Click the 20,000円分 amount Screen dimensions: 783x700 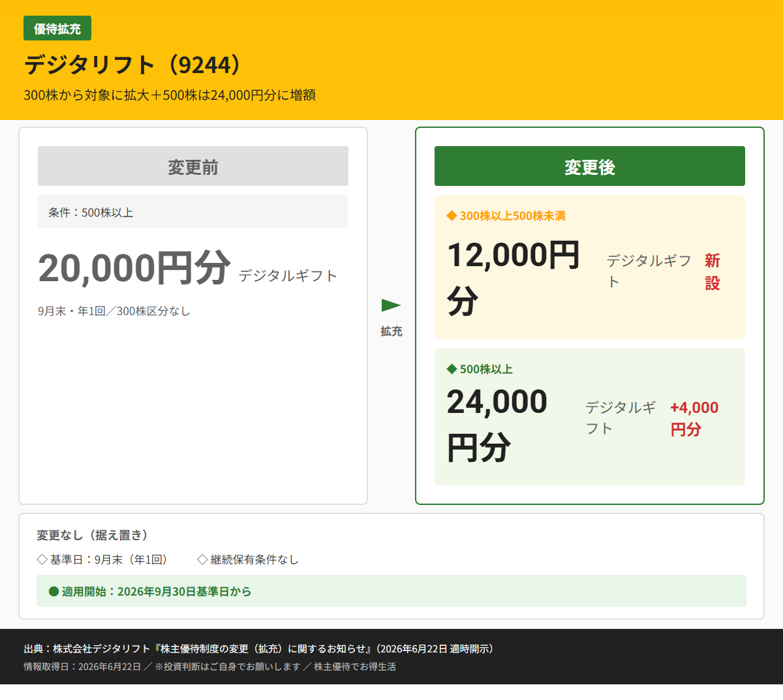click(x=134, y=268)
